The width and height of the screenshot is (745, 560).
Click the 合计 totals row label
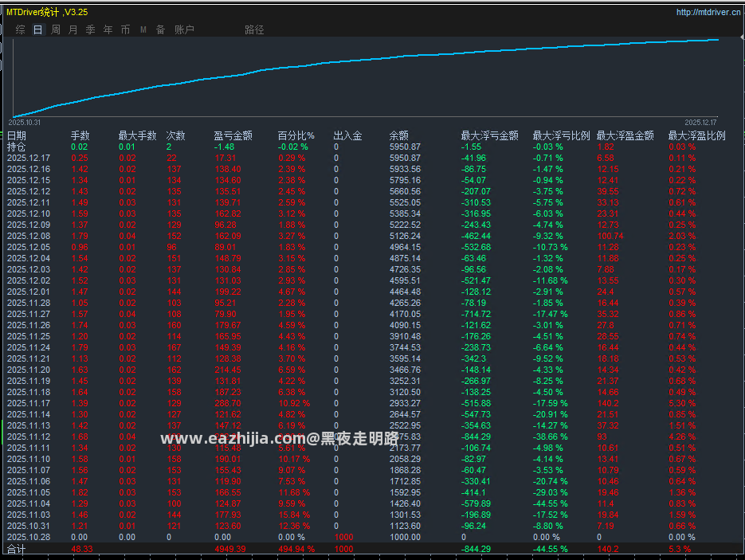click(x=16, y=549)
